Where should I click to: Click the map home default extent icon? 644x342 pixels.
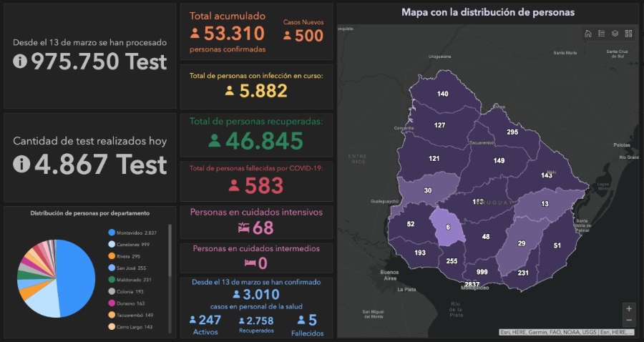(x=587, y=34)
